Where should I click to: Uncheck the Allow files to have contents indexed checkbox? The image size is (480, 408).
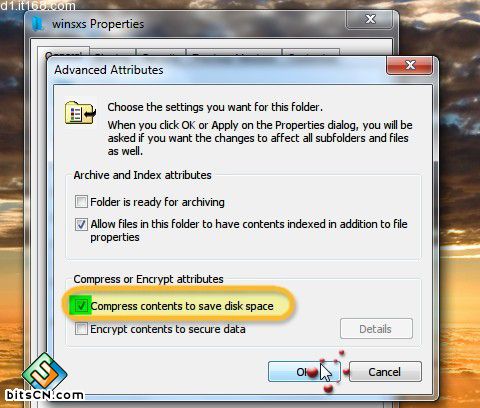point(81,224)
